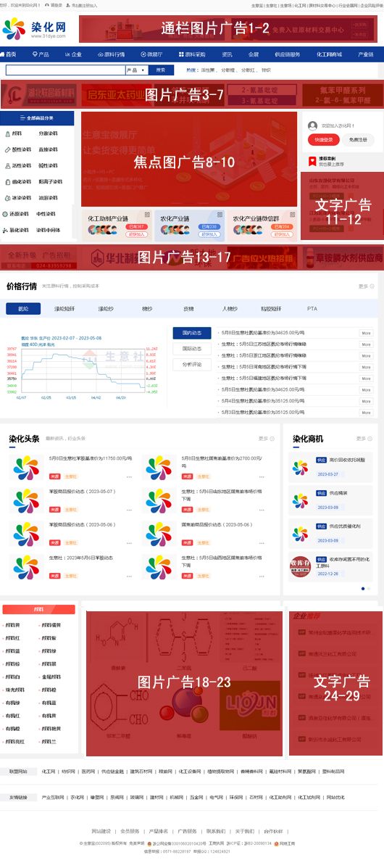Open 产业链 in the navigation bar

click(366, 54)
